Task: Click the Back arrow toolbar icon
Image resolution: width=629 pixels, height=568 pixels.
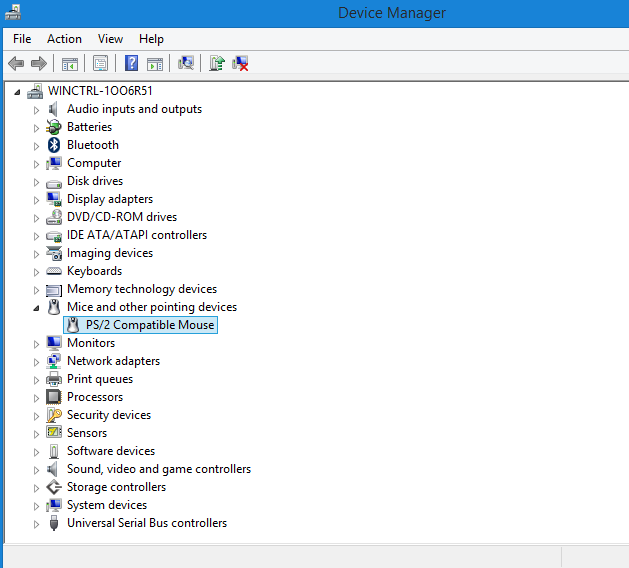Action: pyautogui.click(x=16, y=63)
